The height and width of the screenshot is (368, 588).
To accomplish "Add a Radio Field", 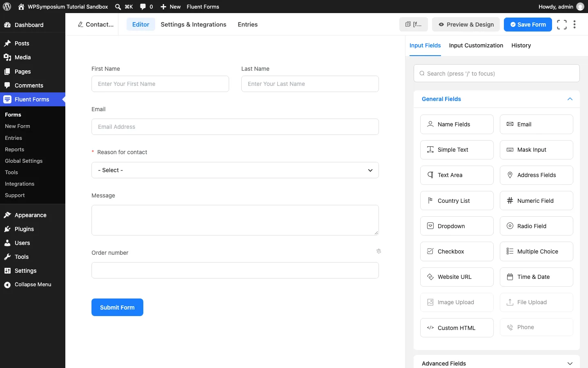I will pyautogui.click(x=536, y=226).
